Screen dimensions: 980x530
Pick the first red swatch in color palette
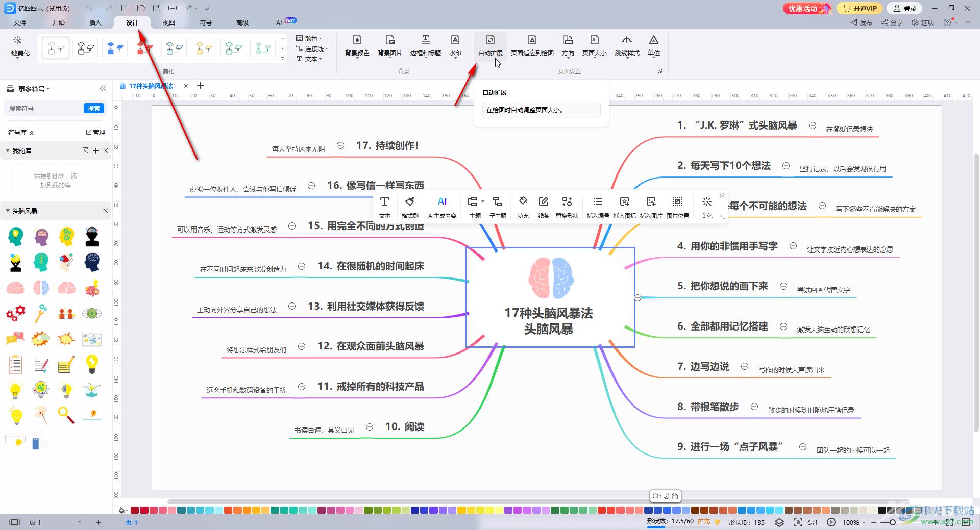point(135,510)
